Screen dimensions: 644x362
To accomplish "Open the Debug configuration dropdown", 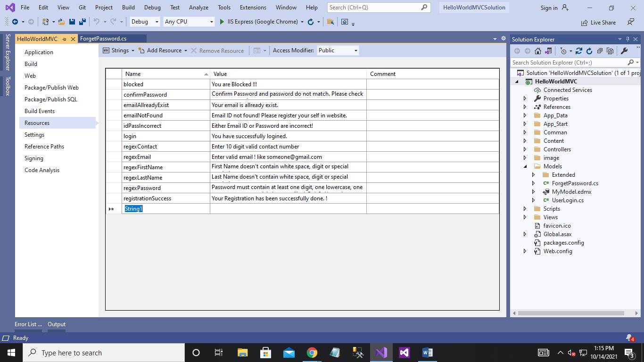I will pyautogui.click(x=144, y=22).
